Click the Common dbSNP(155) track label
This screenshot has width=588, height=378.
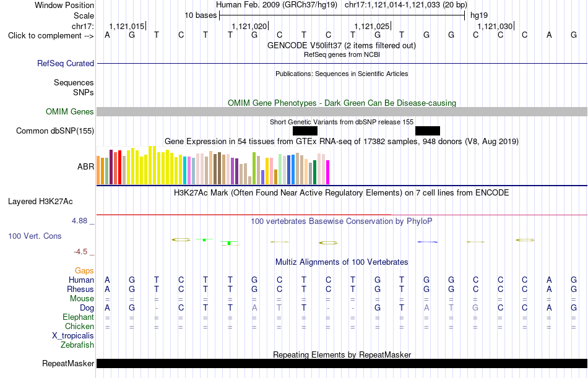click(55, 131)
